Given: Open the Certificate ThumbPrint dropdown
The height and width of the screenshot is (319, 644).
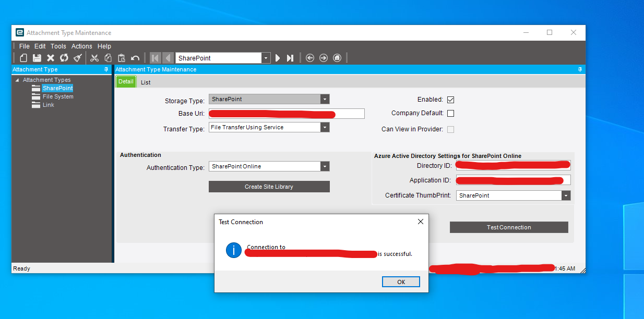Looking at the screenshot, I should [566, 195].
